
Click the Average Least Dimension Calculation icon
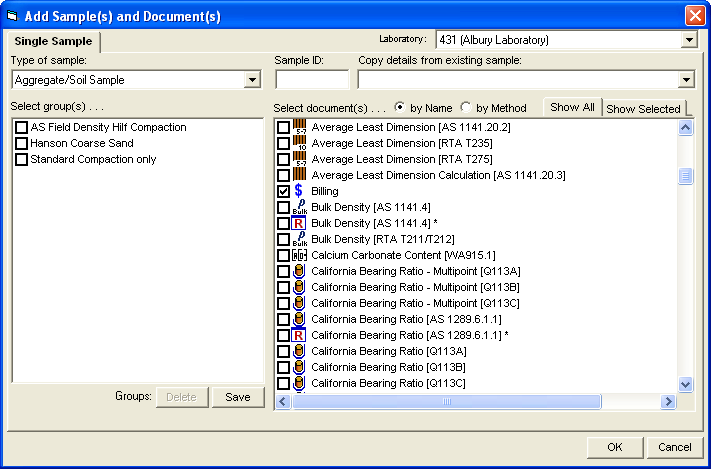299,175
